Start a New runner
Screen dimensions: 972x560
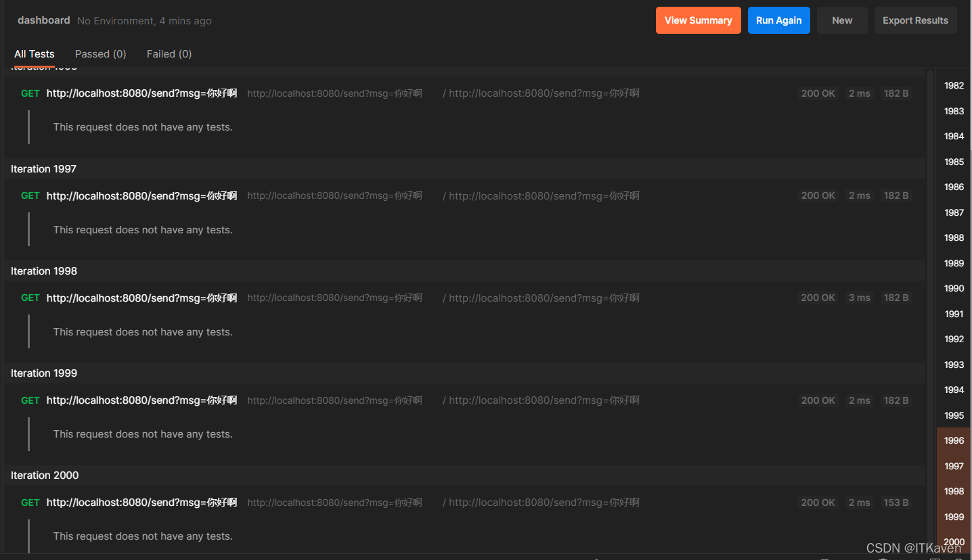pos(842,20)
